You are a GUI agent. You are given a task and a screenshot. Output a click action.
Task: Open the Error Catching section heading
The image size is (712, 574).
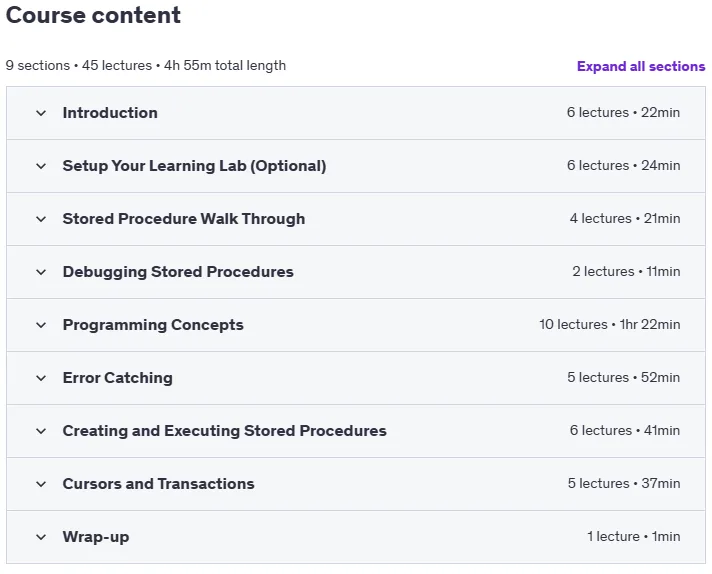[118, 378]
